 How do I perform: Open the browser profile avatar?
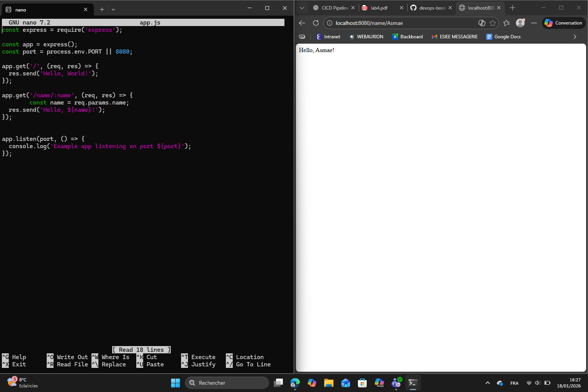point(520,23)
